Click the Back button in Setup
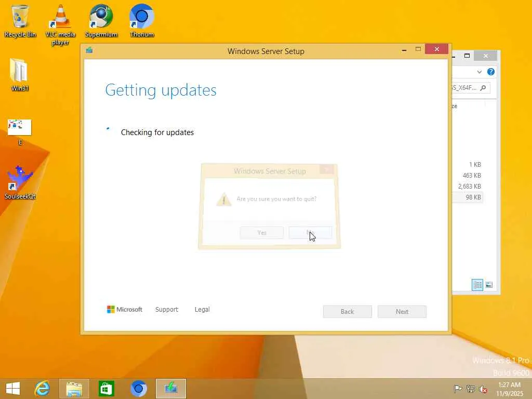This screenshot has height=399, width=532. [x=347, y=312]
